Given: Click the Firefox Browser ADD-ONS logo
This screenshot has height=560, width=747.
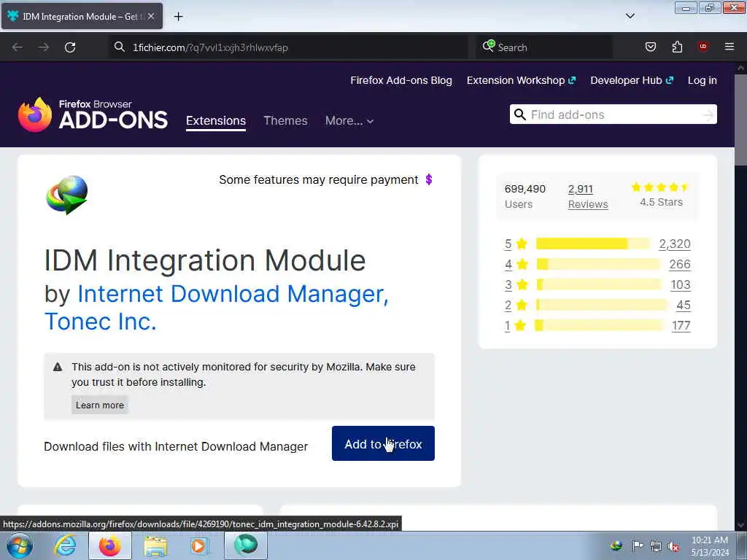Looking at the screenshot, I should [93, 114].
